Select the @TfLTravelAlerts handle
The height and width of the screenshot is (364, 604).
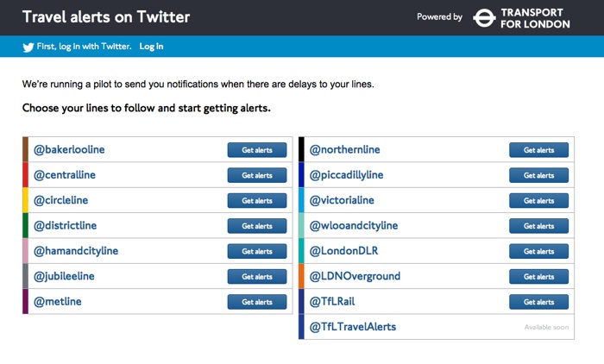(x=352, y=328)
